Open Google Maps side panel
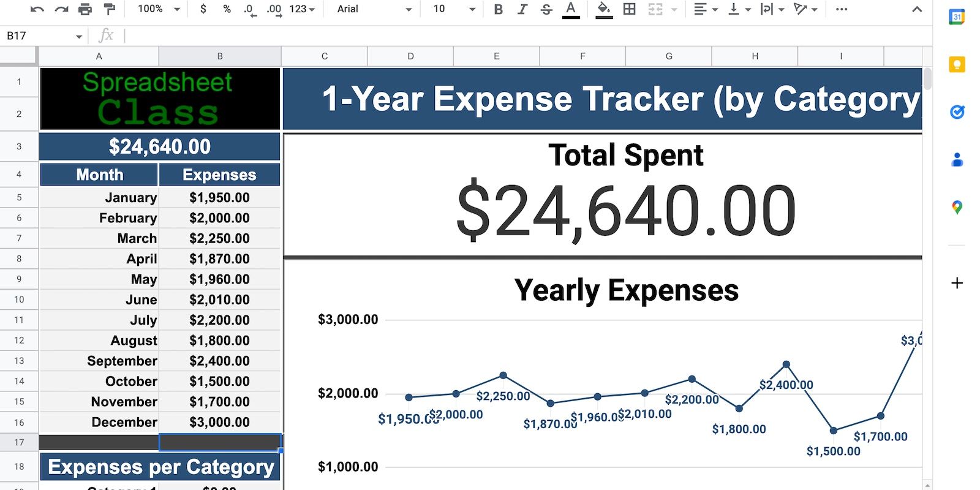Screen dimensions: 980x490 tap(957, 208)
